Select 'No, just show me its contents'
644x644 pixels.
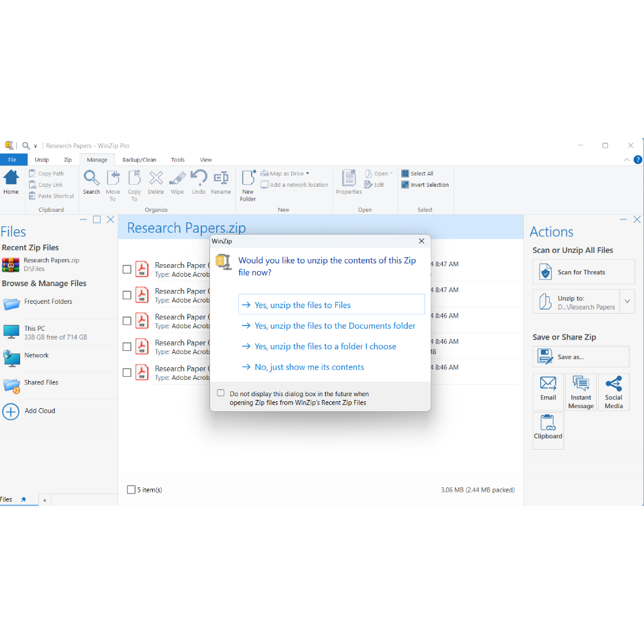[x=309, y=367]
